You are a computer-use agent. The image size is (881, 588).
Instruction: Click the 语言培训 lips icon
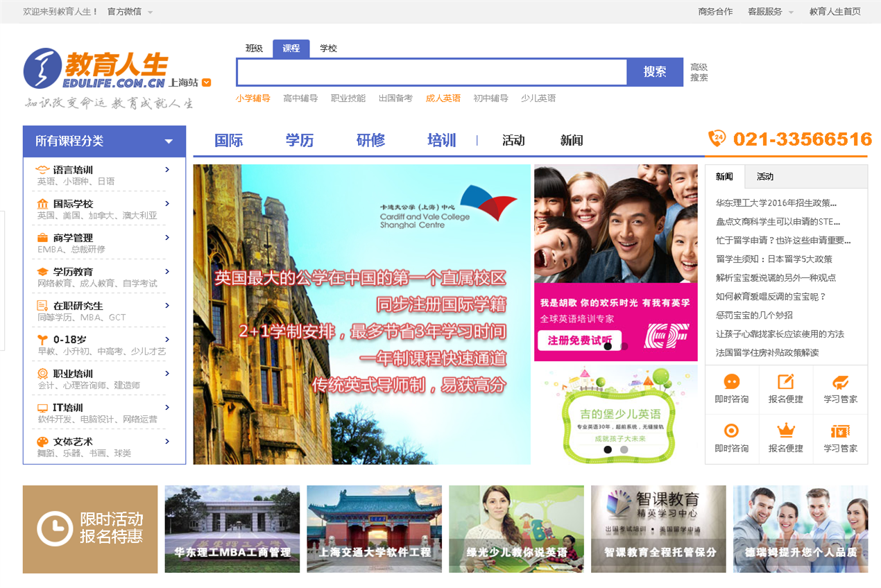point(42,170)
